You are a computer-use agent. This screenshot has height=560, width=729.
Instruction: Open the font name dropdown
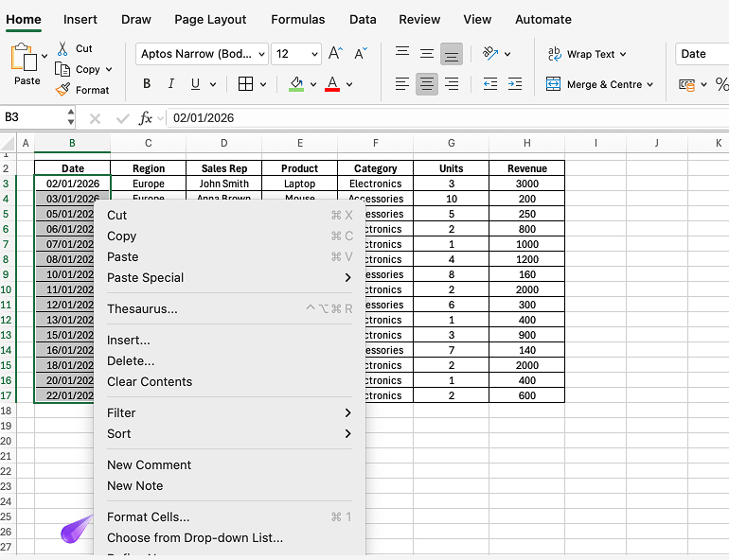tap(201, 54)
